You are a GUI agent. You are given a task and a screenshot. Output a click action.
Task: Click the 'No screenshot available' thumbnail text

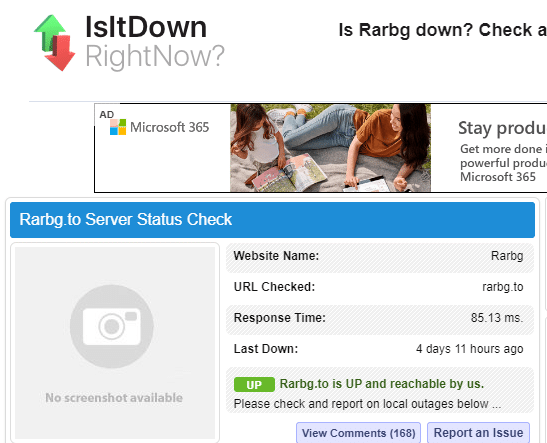coord(114,398)
